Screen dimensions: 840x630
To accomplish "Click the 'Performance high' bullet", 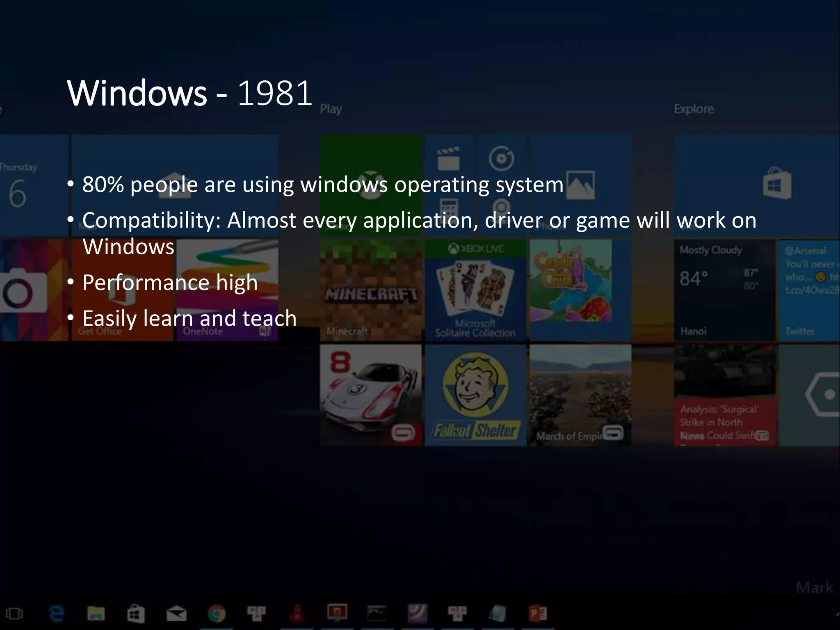I will (170, 283).
